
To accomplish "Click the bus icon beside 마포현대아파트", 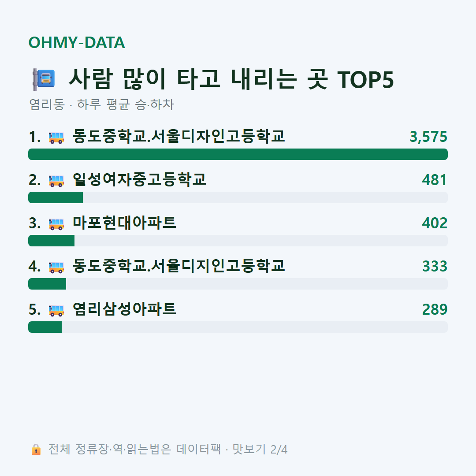I will (x=56, y=224).
